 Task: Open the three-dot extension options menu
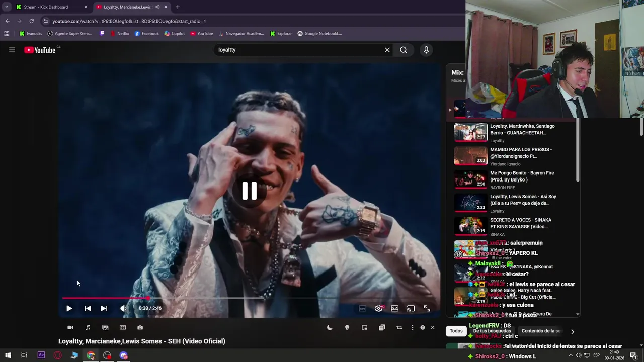pyautogui.click(x=412, y=327)
